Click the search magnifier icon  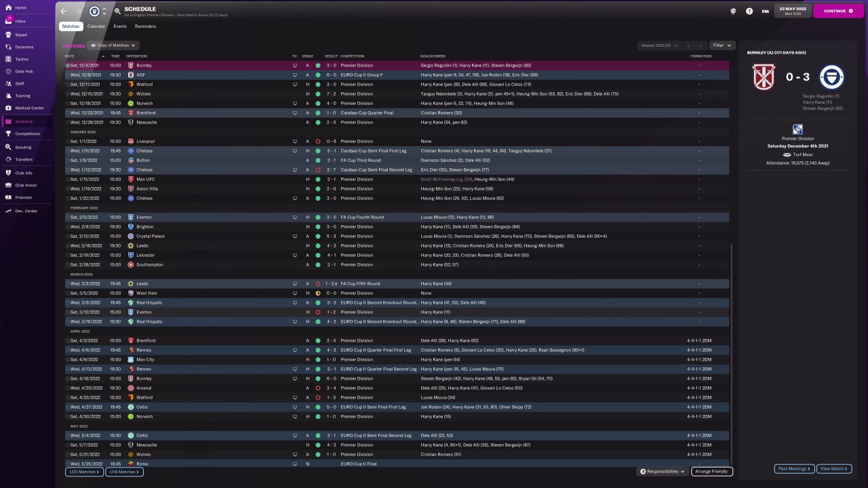(117, 11)
